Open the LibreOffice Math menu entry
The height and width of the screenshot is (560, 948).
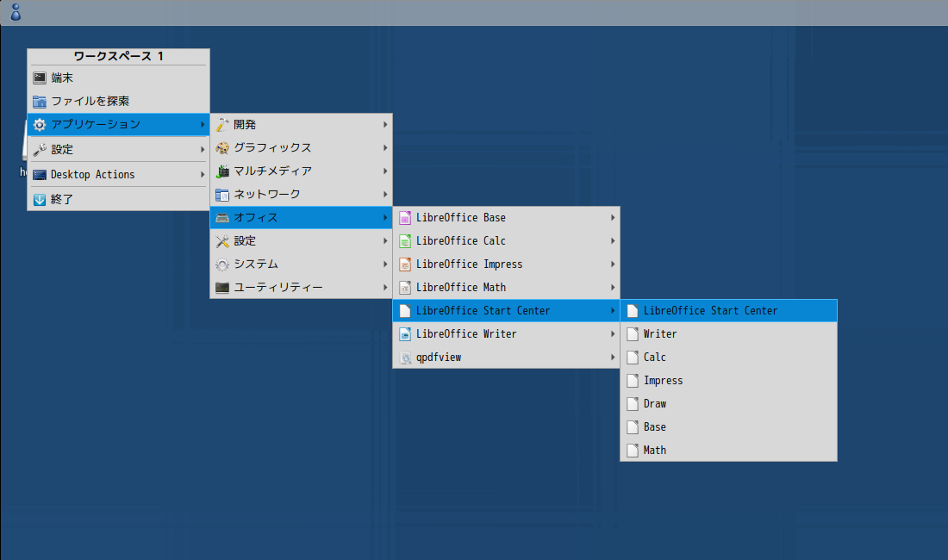pyautogui.click(x=506, y=288)
